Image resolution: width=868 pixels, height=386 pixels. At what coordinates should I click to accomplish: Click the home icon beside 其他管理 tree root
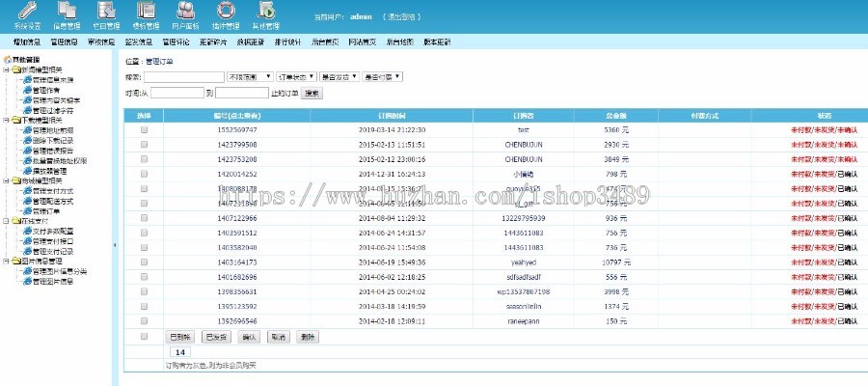7,59
